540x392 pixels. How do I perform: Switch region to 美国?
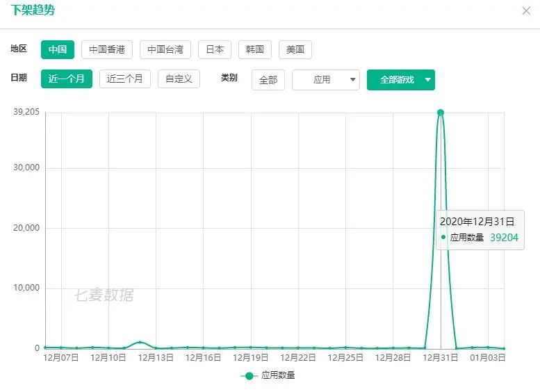point(295,49)
